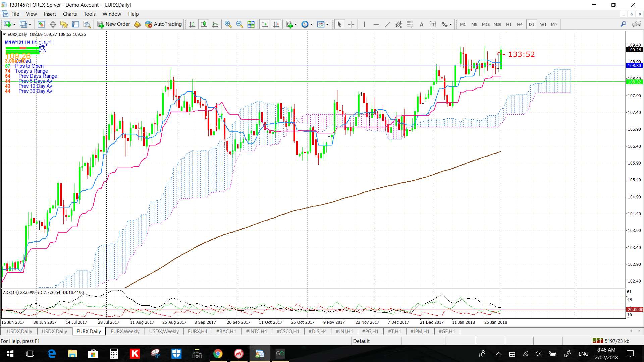Open the Insert menu
The width and height of the screenshot is (644, 362).
click(x=50, y=14)
